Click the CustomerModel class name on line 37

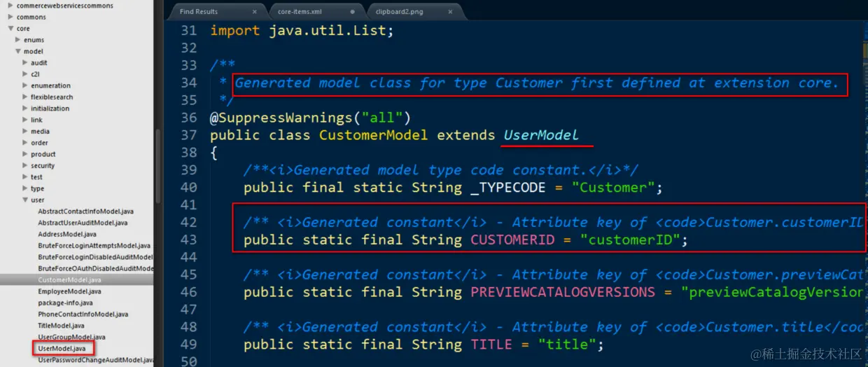(373, 135)
